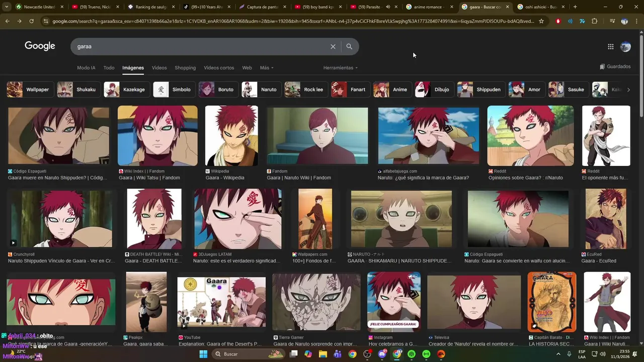Open the Reddit Opiniones sobre Gaara image

tap(530, 136)
